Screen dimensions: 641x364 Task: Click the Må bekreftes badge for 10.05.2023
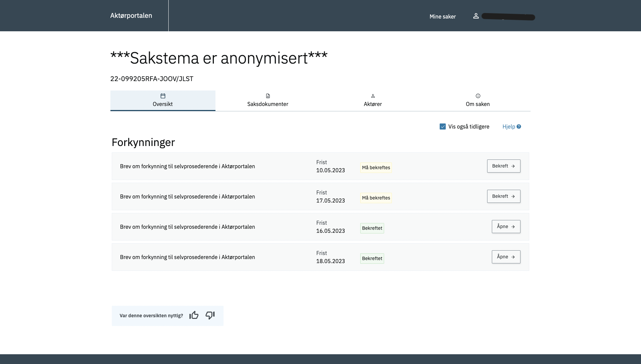[x=376, y=168]
